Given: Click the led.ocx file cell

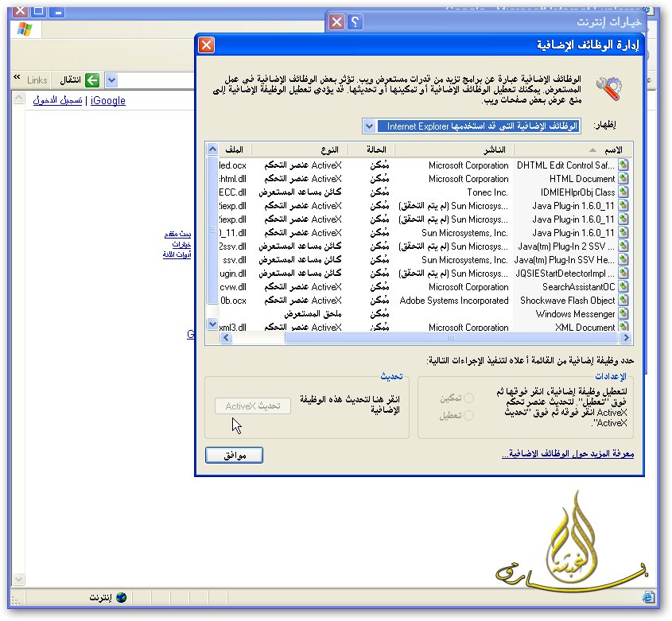Looking at the screenshot, I should tap(233, 165).
